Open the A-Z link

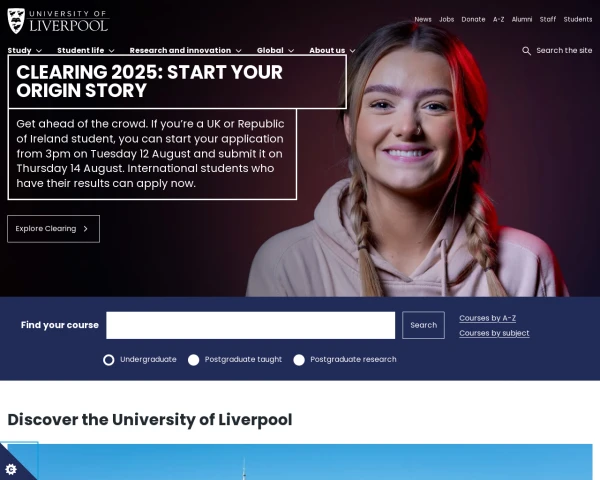[499, 20]
